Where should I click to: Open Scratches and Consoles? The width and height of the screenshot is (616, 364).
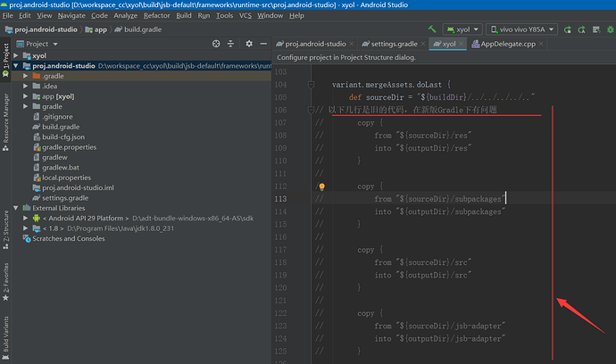tap(68, 239)
